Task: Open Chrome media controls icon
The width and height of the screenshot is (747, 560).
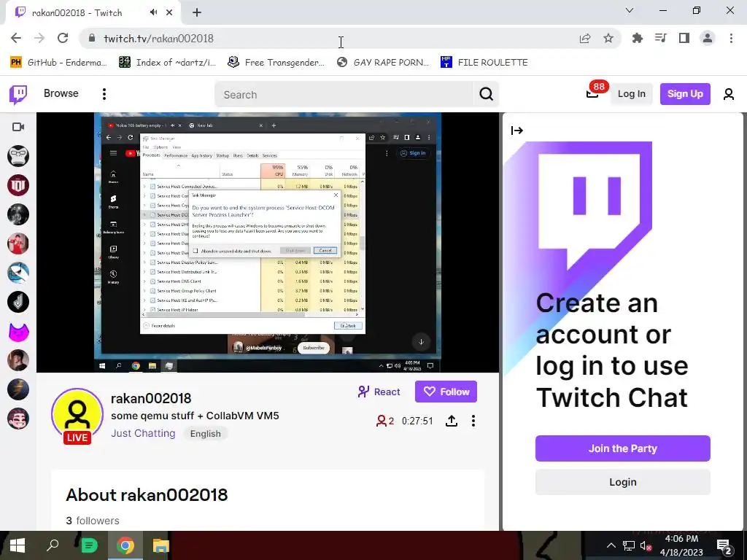Action: tap(660, 38)
